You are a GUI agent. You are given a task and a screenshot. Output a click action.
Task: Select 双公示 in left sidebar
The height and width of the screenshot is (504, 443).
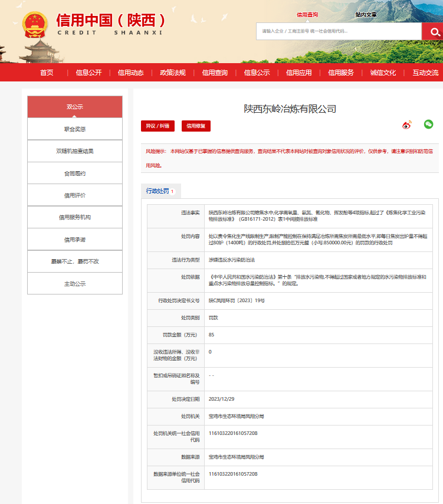pyautogui.click(x=75, y=107)
